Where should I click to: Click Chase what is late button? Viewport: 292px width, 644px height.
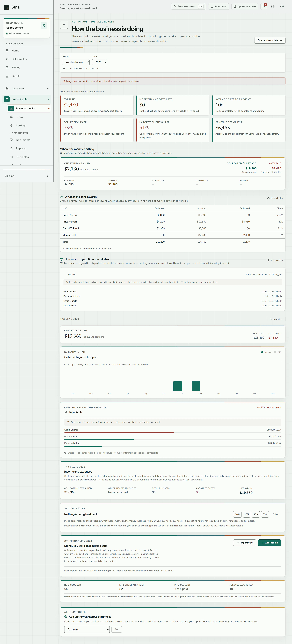tap(270, 40)
